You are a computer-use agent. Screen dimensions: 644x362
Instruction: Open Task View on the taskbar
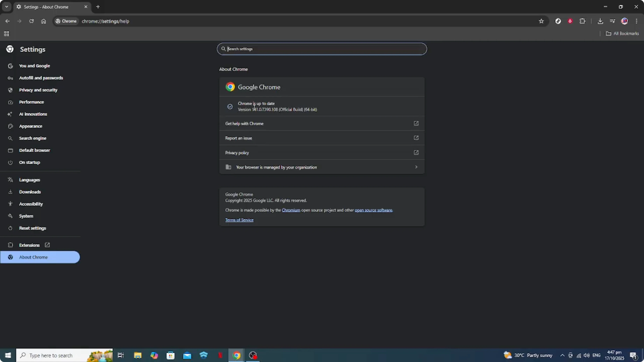[121, 355]
